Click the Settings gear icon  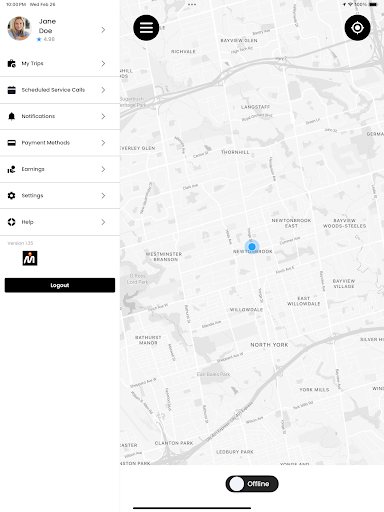coord(12,196)
